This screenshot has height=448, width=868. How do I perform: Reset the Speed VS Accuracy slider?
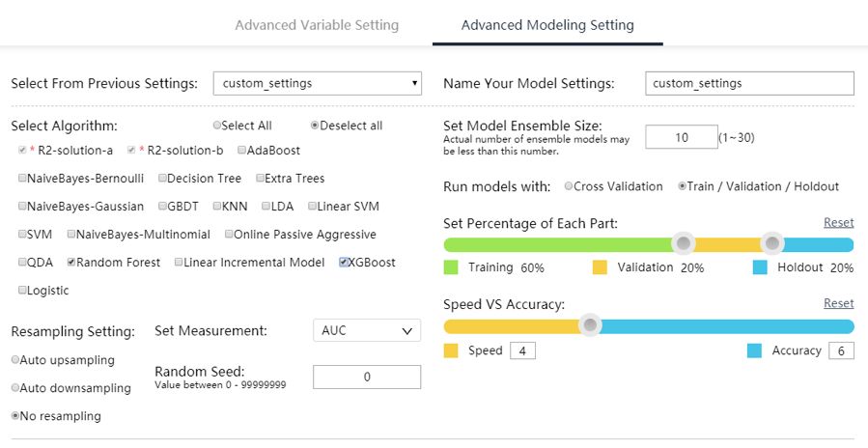pyautogui.click(x=838, y=303)
